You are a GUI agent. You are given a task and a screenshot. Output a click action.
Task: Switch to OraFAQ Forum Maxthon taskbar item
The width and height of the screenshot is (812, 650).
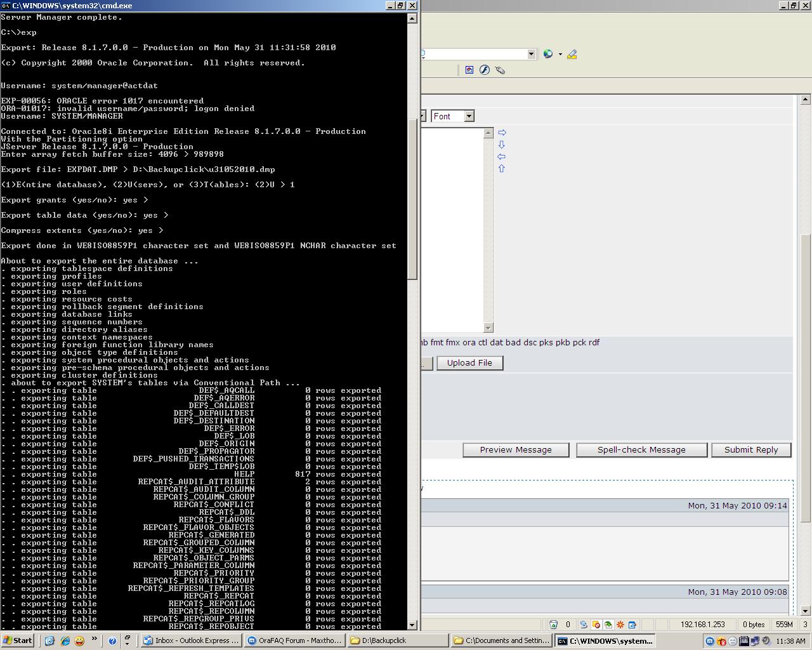pos(294,640)
